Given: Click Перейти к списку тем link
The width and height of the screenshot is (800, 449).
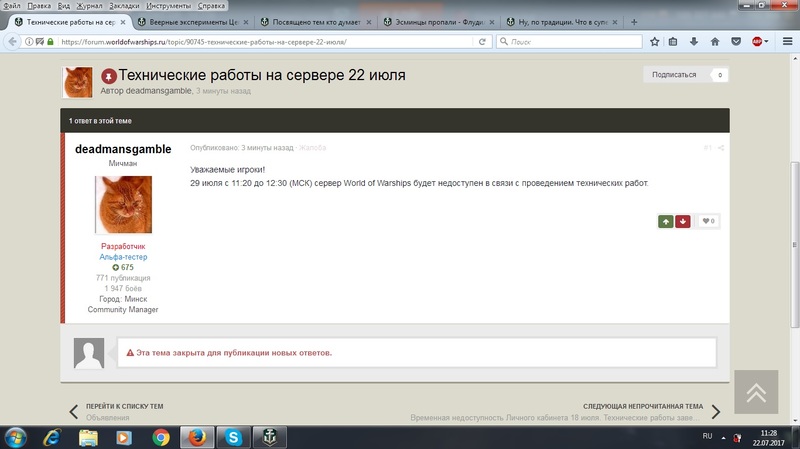Looking at the screenshot, I should pos(124,407).
